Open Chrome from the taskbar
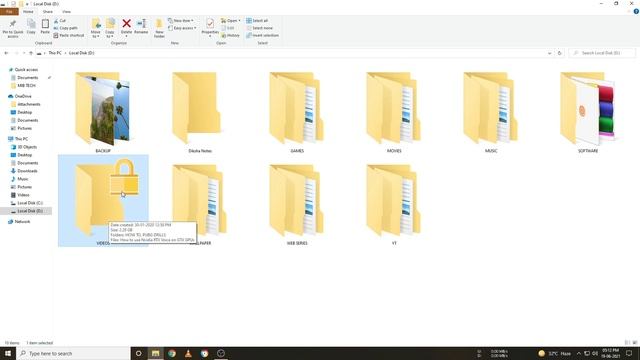Viewport: 640px width, 360px height. coord(172,353)
